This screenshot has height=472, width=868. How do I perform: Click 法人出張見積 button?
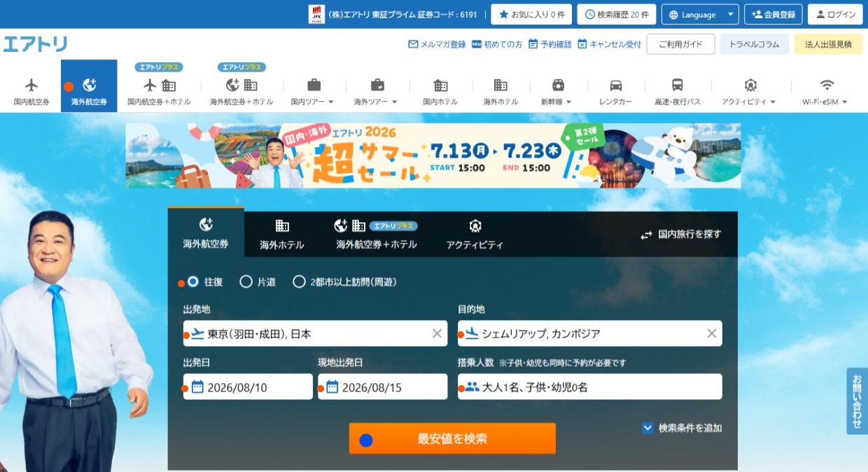(x=828, y=44)
